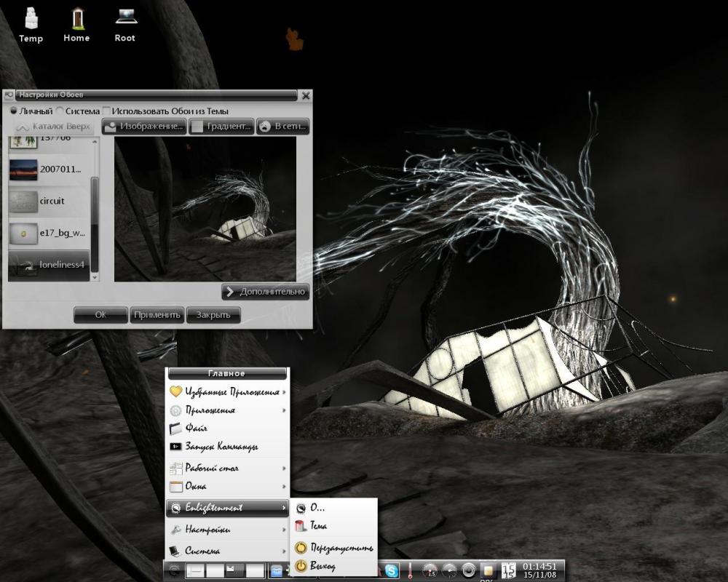
Task: Click the folder icon beside Файл
Action: [x=175, y=428]
